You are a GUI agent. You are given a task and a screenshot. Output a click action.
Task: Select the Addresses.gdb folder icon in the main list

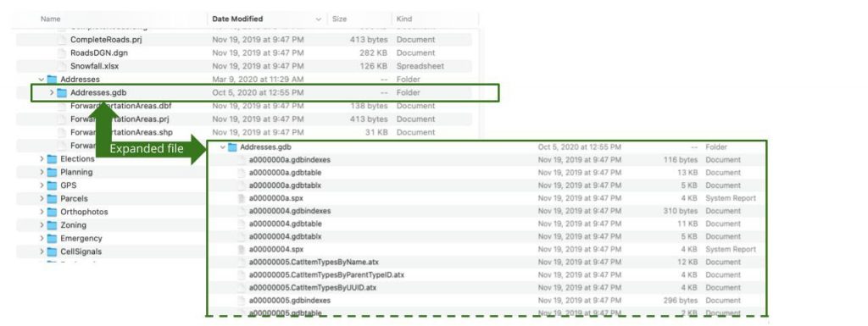62,93
